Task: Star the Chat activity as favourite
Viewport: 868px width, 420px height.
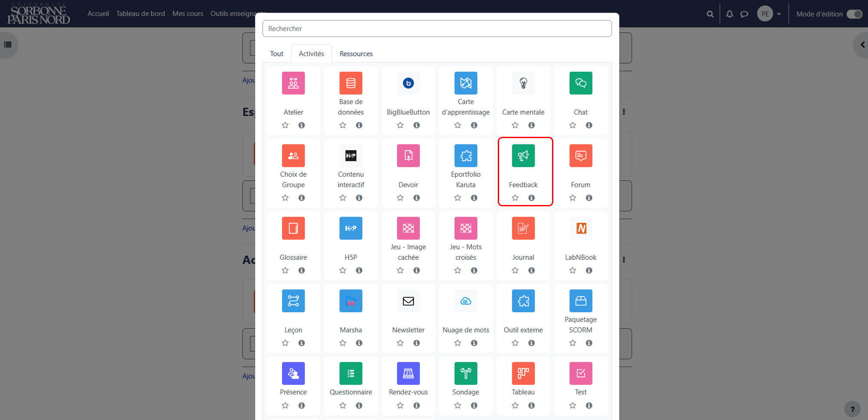Action: [572, 125]
